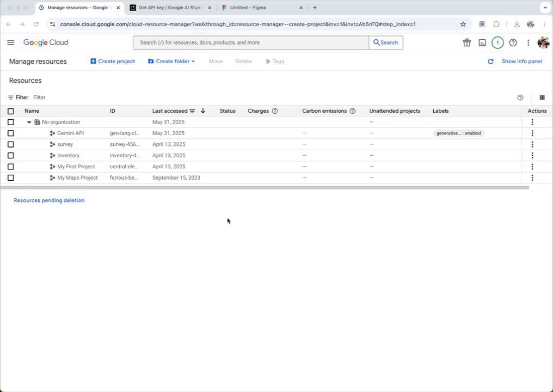553x392 pixels.
Task: Open the account avatar in Google Cloud header
Action: coord(544,42)
